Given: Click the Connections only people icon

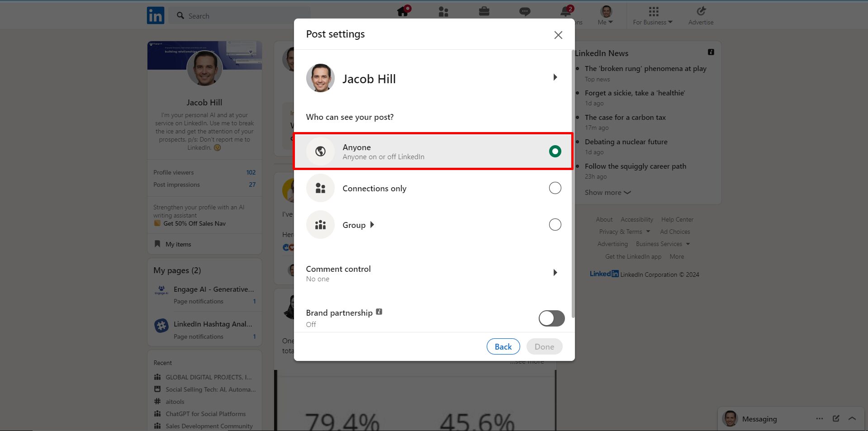Looking at the screenshot, I should (320, 188).
